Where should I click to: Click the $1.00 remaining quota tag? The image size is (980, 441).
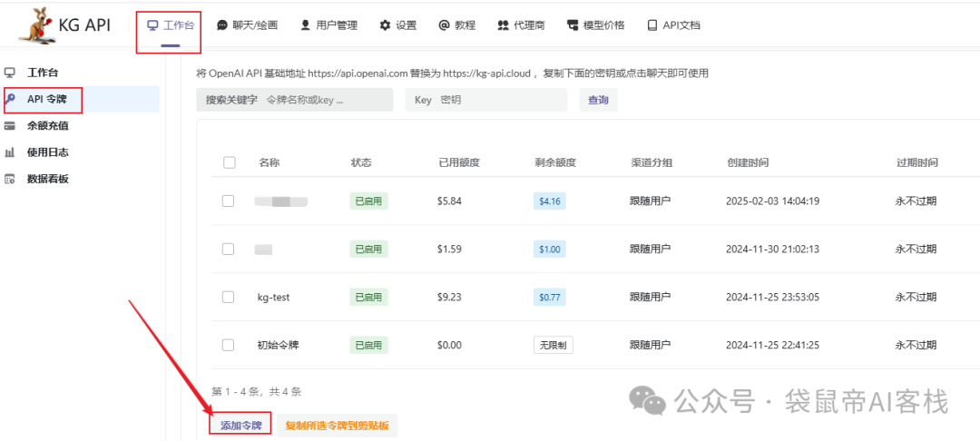pos(550,250)
